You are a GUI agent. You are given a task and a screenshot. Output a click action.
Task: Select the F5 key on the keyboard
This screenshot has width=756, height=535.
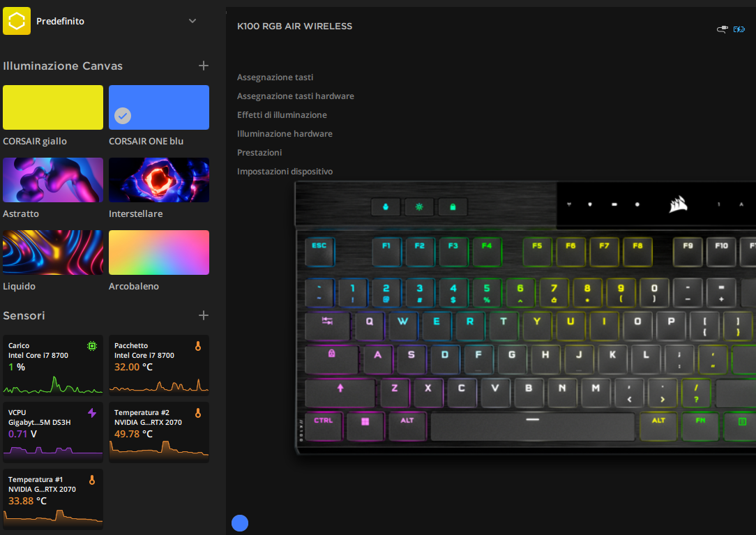click(537, 251)
